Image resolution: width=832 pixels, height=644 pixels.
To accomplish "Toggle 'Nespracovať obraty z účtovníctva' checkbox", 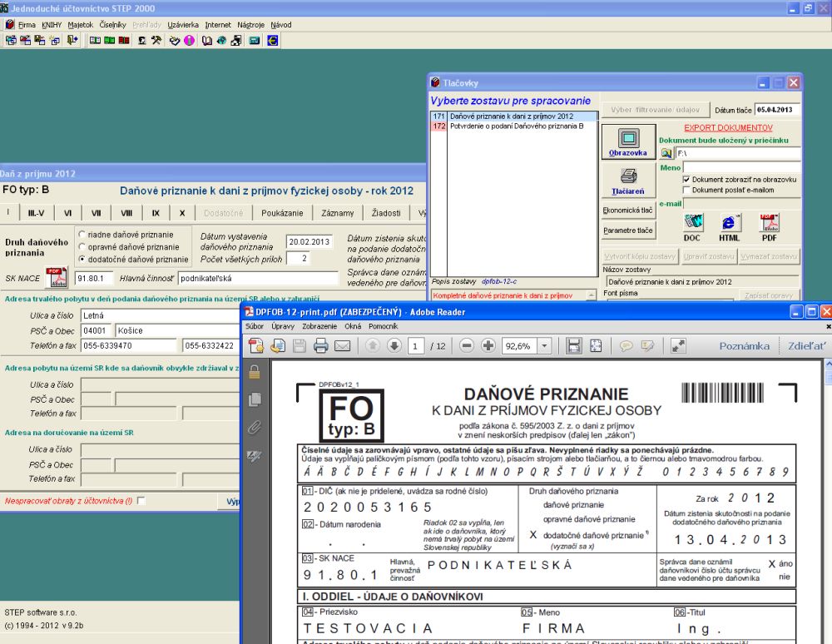I will click(x=141, y=500).
